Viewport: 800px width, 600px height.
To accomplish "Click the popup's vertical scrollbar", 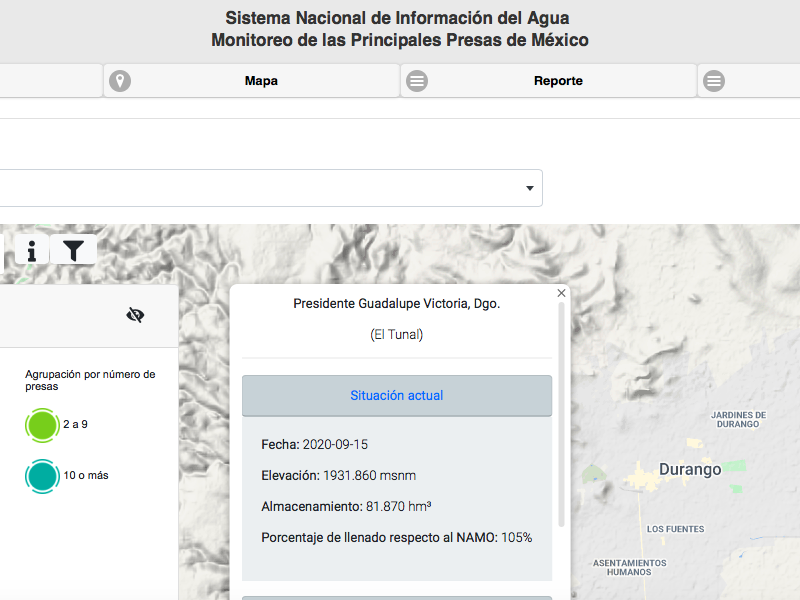I will click(562, 420).
